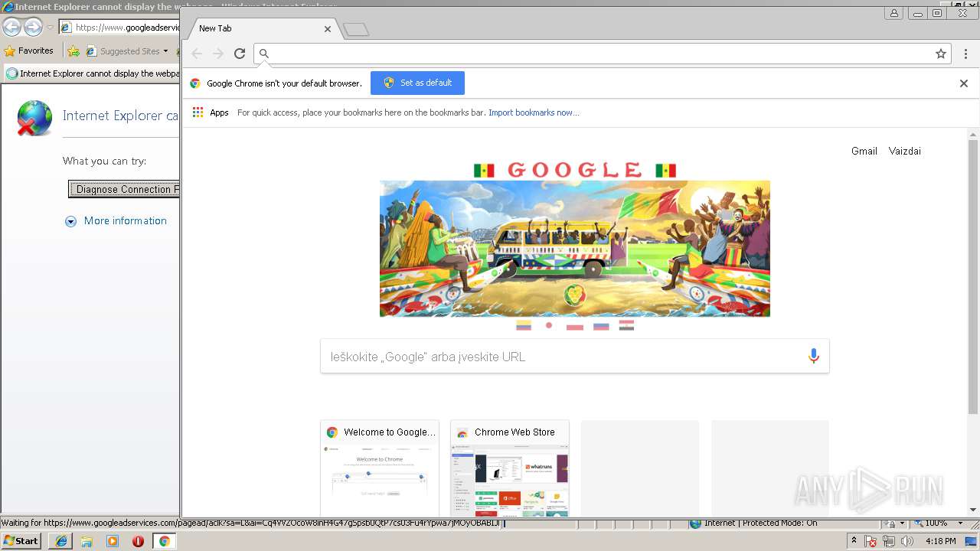This screenshot has width=980, height=551.
Task: Open Internet Explorer recent pages dropdown
Action: (x=50, y=28)
